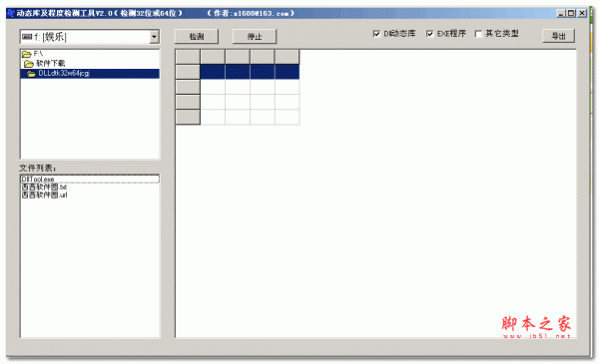Maximize the window

point(571,13)
